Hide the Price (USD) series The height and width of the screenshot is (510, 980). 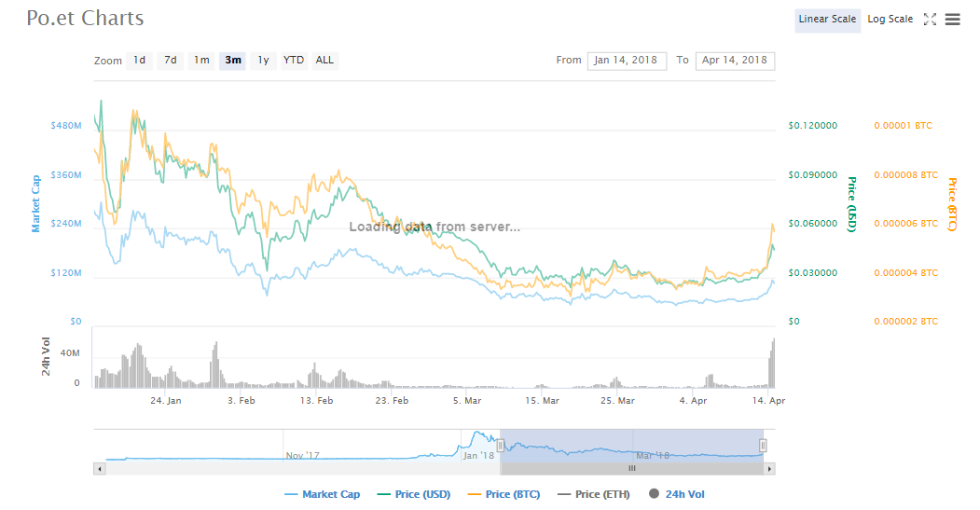tap(415, 494)
